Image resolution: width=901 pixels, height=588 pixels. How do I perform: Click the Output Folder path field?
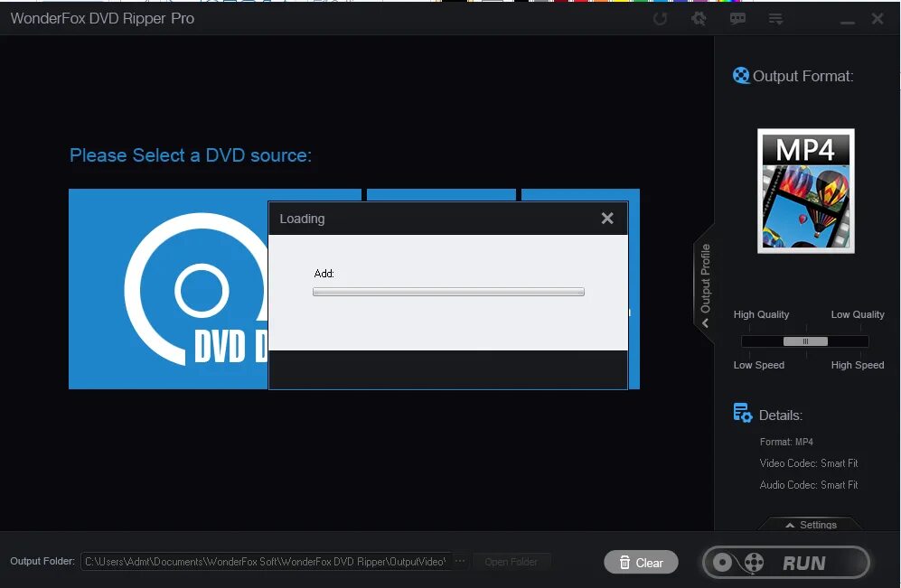266,562
